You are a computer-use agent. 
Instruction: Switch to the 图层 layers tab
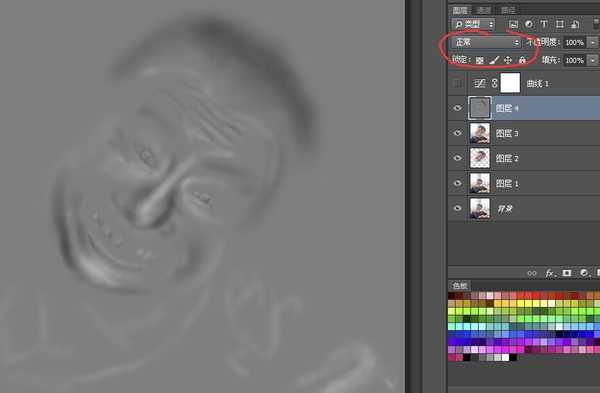460,10
